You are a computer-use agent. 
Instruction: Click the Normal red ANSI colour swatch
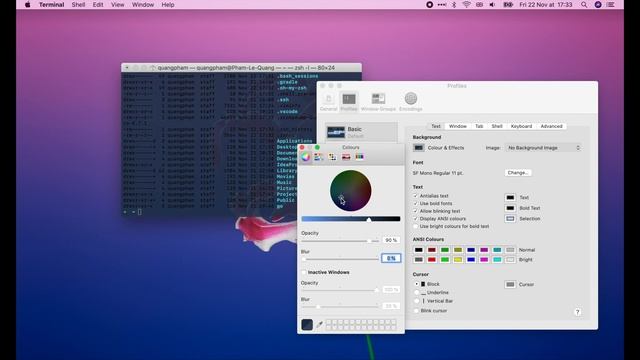pos(432,250)
